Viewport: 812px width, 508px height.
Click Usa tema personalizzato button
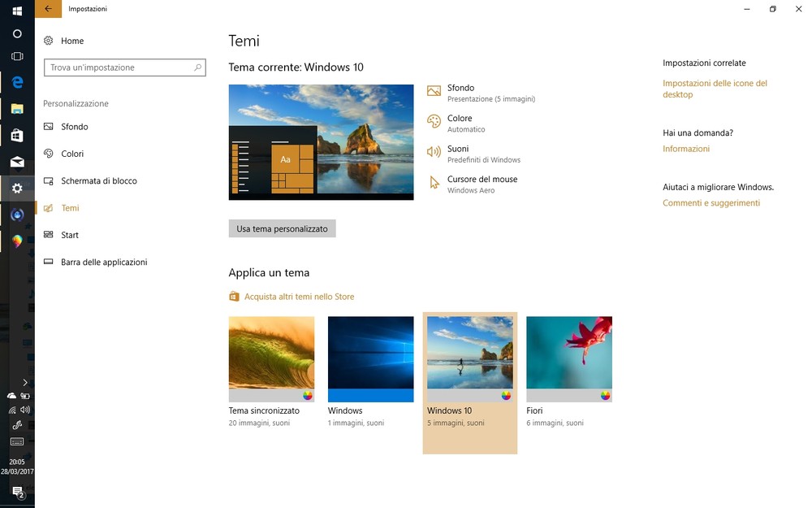point(283,228)
